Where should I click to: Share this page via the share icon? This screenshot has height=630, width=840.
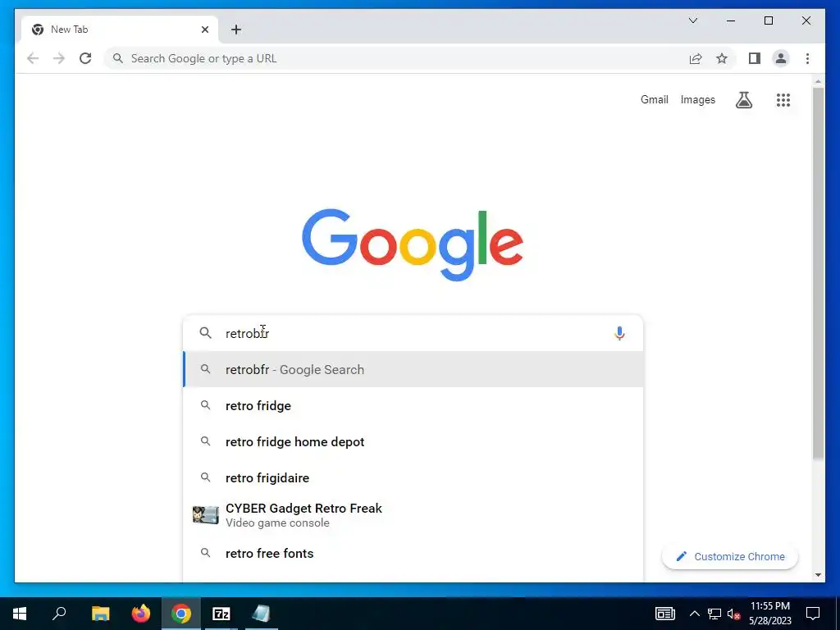click(x=696, y=58)
